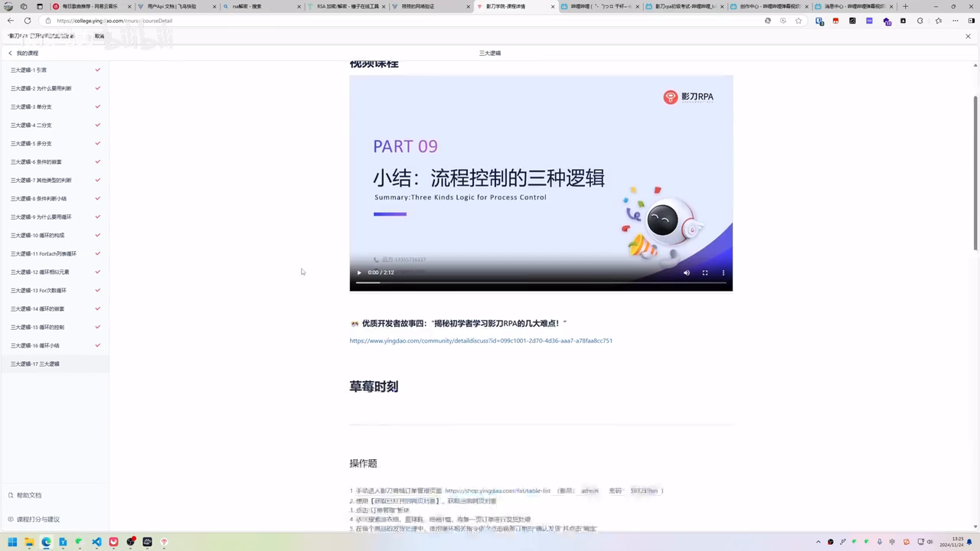
Task: Click the shop.yingdao.com table-list link
Action: coord(498,491)
